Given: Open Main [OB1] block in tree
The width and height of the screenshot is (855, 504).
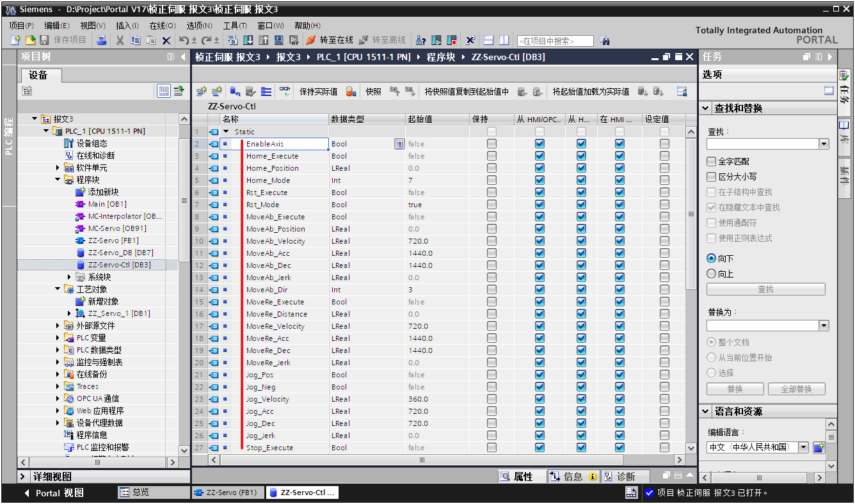Looking at the screenshot, I should click(107, 204).
